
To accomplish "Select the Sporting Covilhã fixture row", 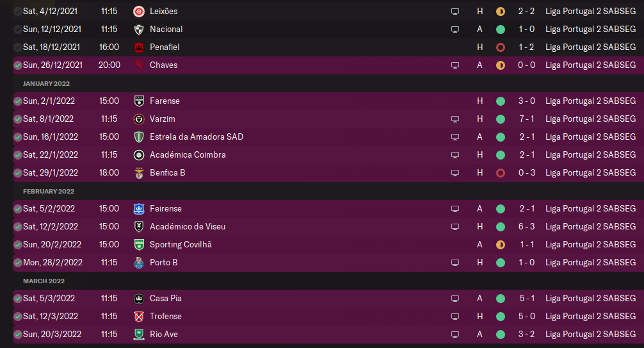I will pyautogui.click(x=288, y=245).
